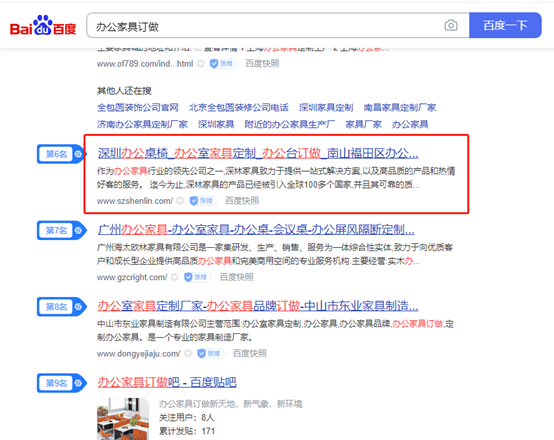
Task: Expand the circle arrow beside www.gzcright.com
Action: [175, 277]
